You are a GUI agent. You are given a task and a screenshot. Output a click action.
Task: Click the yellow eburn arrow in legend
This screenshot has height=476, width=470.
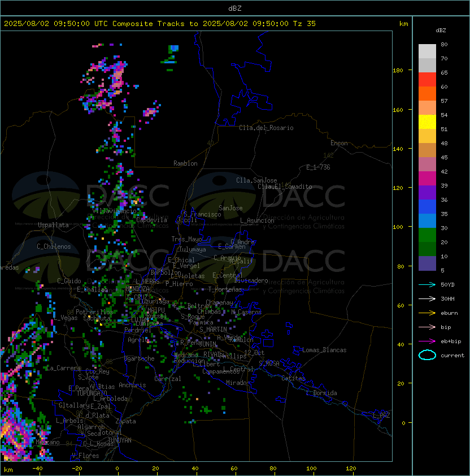(x=427, y=313)
